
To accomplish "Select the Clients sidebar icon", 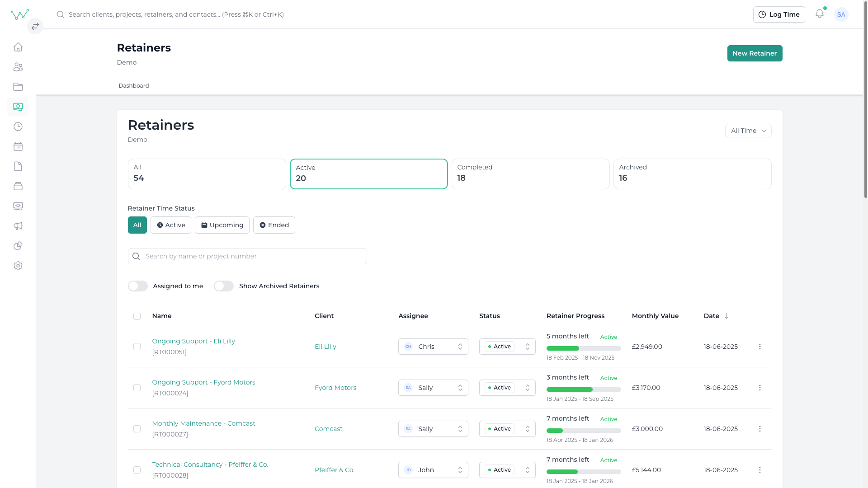I will tap(18, 67).
